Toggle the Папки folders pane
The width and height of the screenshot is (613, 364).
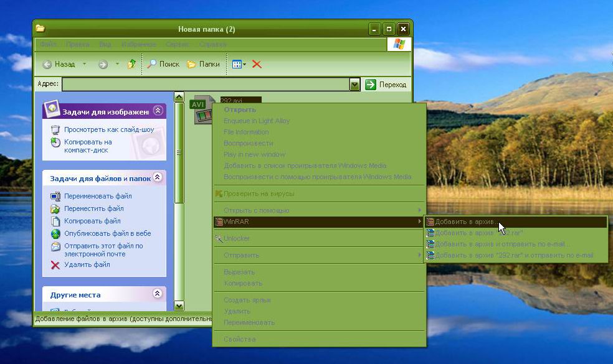(x=203, y=64)
